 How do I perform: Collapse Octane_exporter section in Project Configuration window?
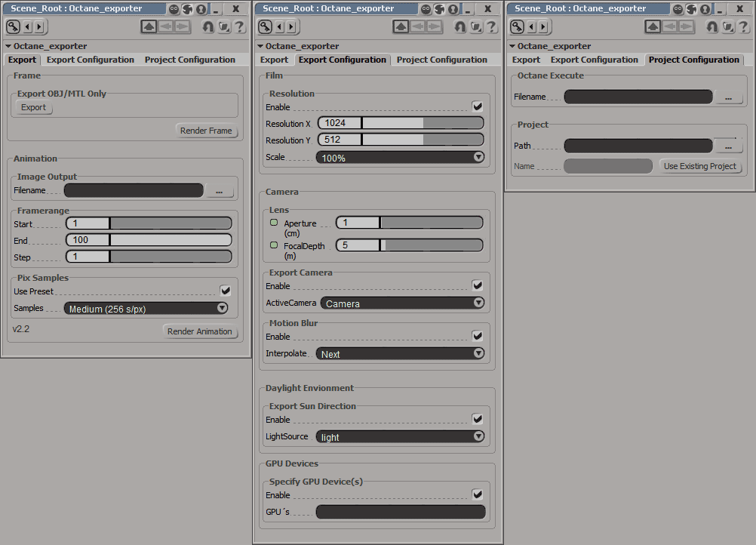tap(512, 46)
